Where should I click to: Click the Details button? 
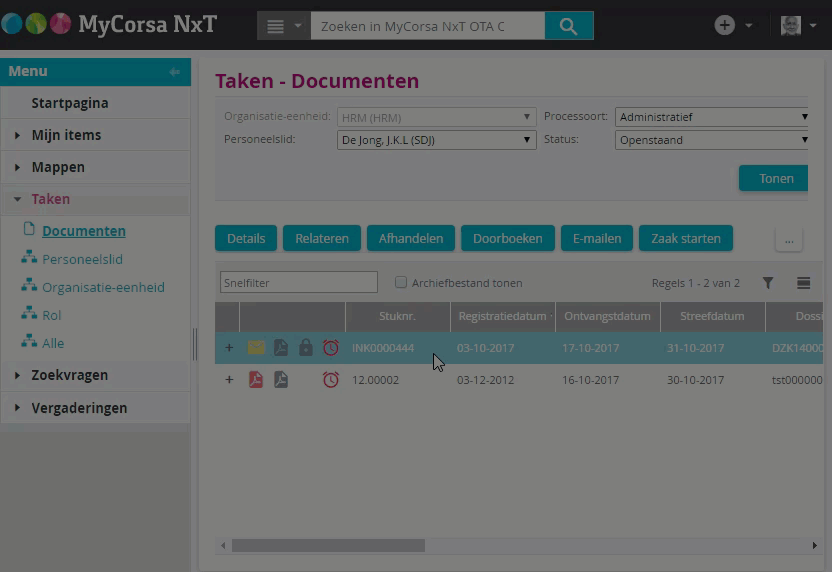246,238
